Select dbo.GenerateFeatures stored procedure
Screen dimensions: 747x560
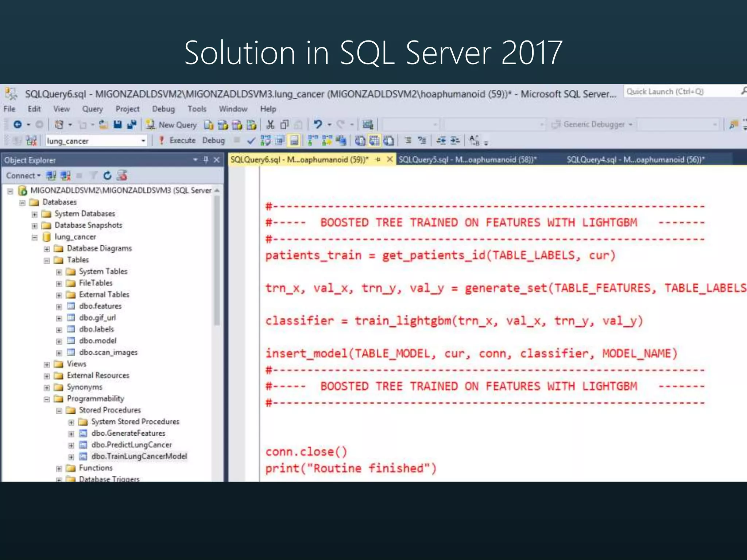[128, 433]
